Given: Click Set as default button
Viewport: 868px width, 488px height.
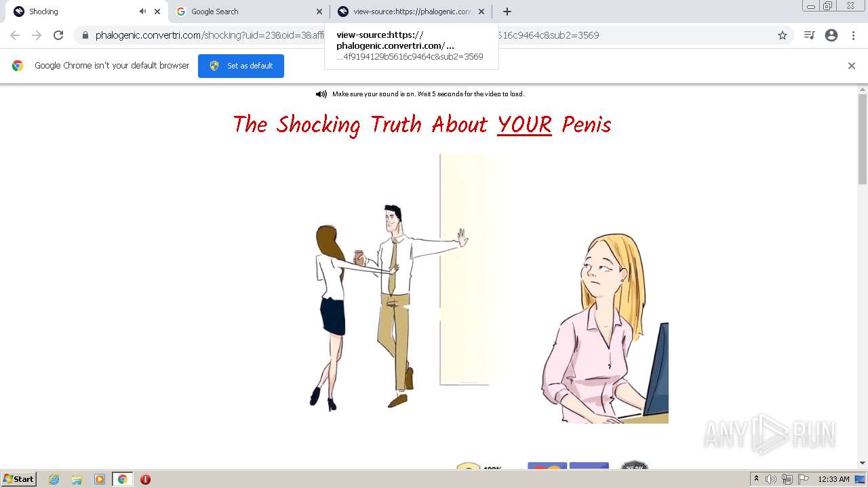Looking at the screenshot, I should 241,66.
